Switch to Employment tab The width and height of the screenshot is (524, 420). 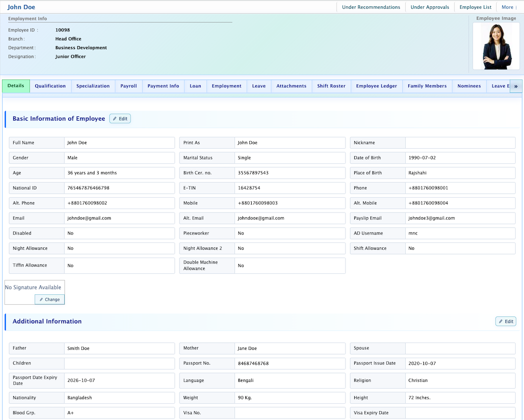pyautogui.click(x=226, y=86)
